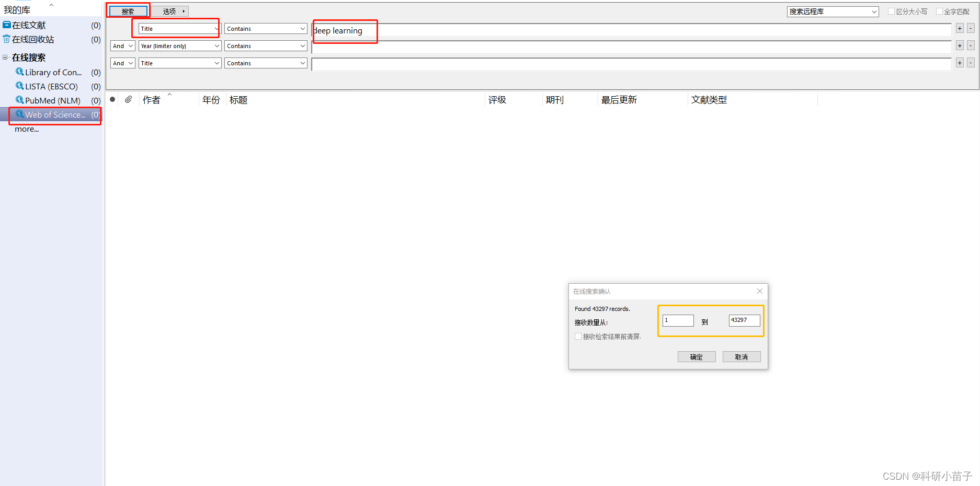This screenshot has height=486, width=980.
Task: Open the second row Contains dropdown
Action: (266, 46)
